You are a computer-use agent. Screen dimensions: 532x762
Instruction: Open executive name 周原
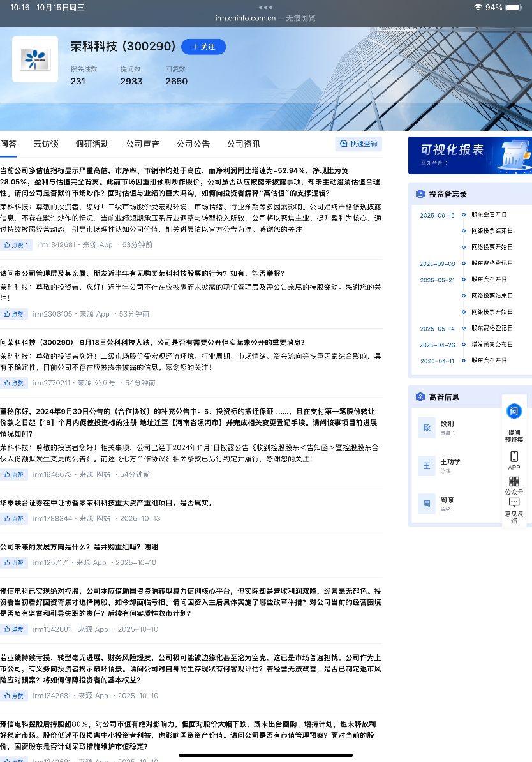(x=447, y=500)
